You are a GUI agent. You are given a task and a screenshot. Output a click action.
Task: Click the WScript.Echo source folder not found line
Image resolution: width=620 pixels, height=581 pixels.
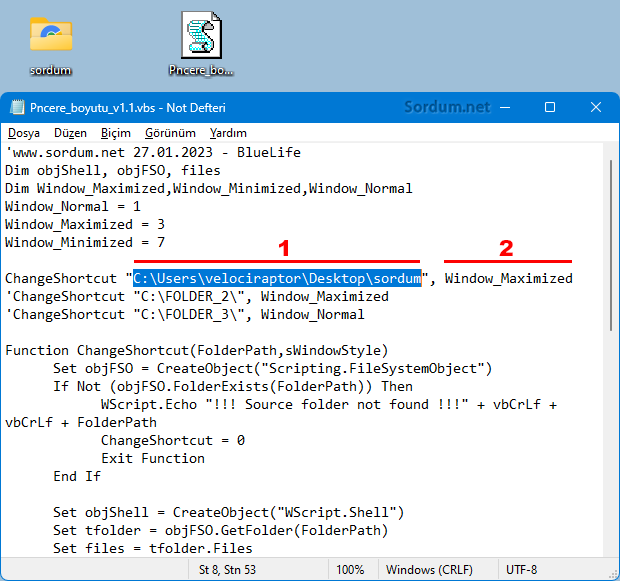[x=329, y=404]
